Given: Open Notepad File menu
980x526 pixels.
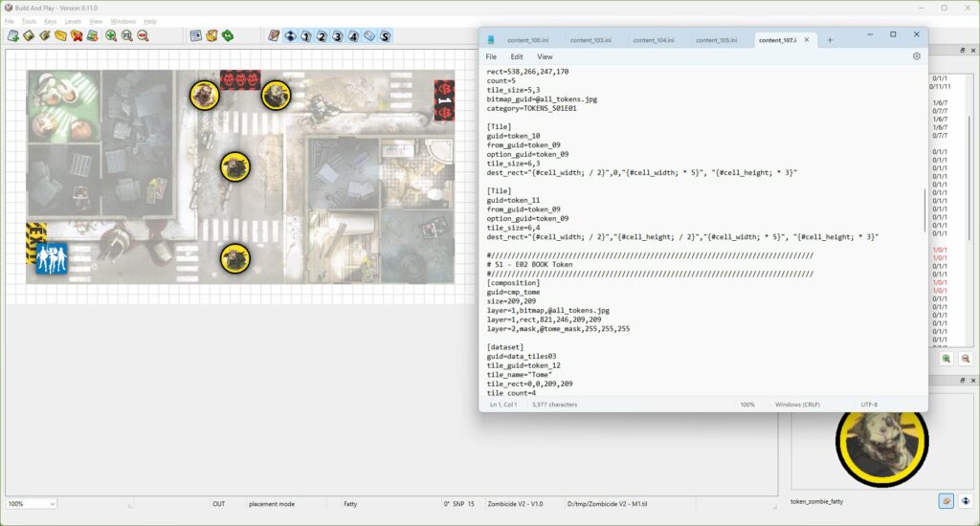Looking at the screenshot, I should [x=491, y=56].
